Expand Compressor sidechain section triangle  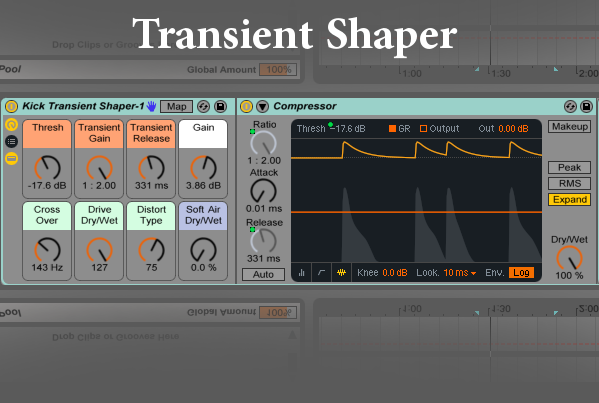pos(262,106)
